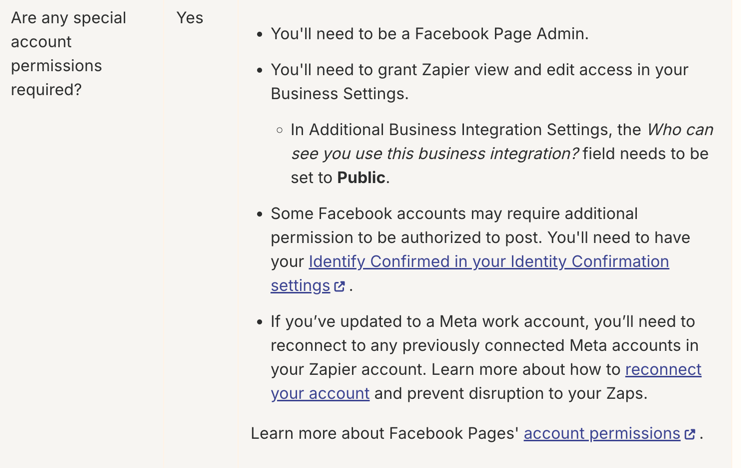Click external-link icon after account permissions
This screenshot has width=741, height=468.
pos(690,434)
